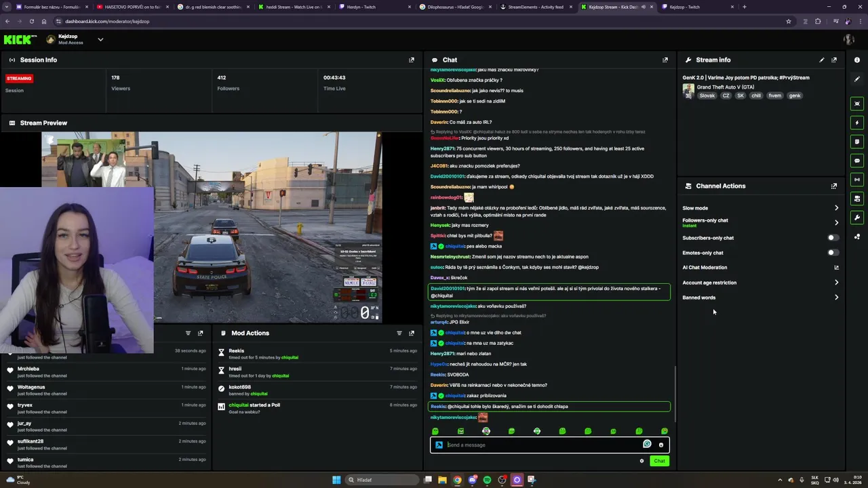
Task: Expand Account age restriction options
Action: (x=836, y=283)
